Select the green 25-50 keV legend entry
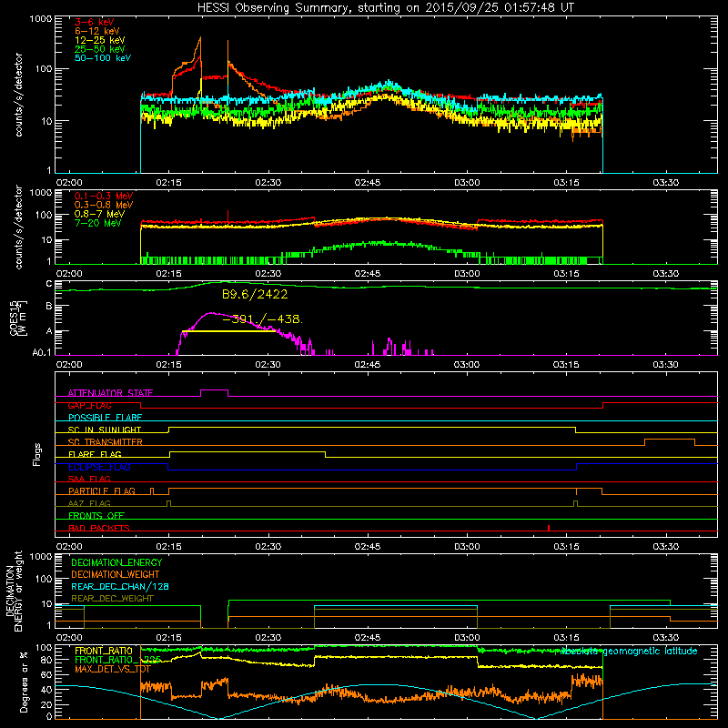Viewport: 728px width, 728px height. (100, 49)
